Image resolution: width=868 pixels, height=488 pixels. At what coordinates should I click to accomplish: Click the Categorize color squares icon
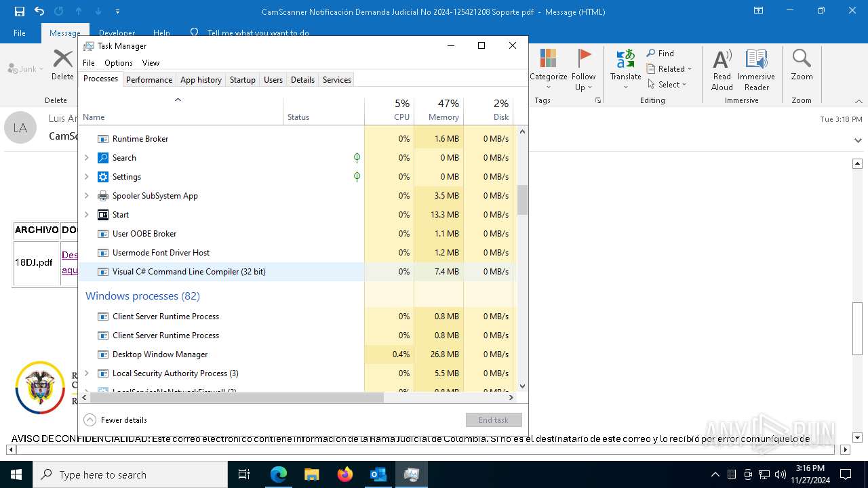point(548,58)
